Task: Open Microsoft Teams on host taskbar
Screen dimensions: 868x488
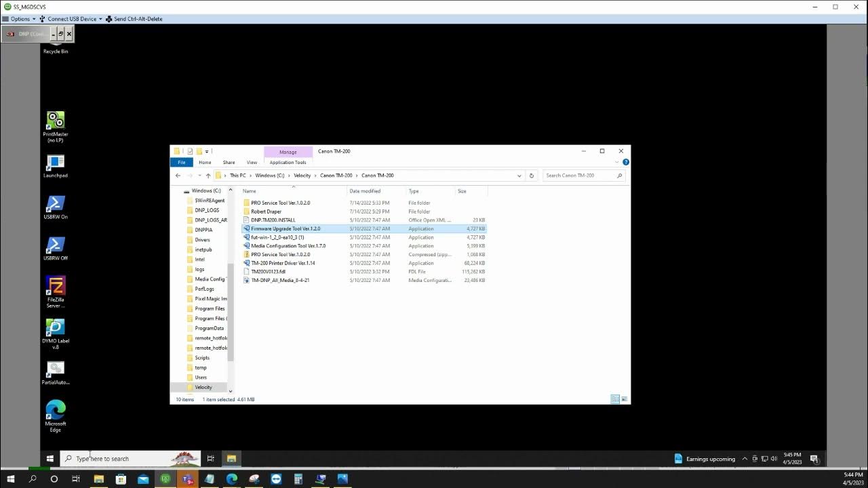Action: tap(188, 479)
